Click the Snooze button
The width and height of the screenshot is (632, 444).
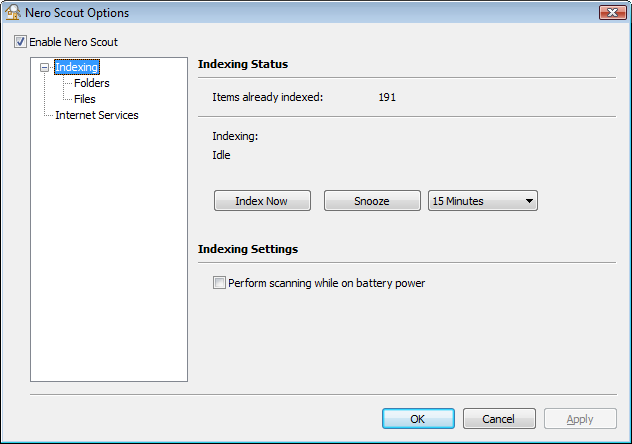pos(371,201)
